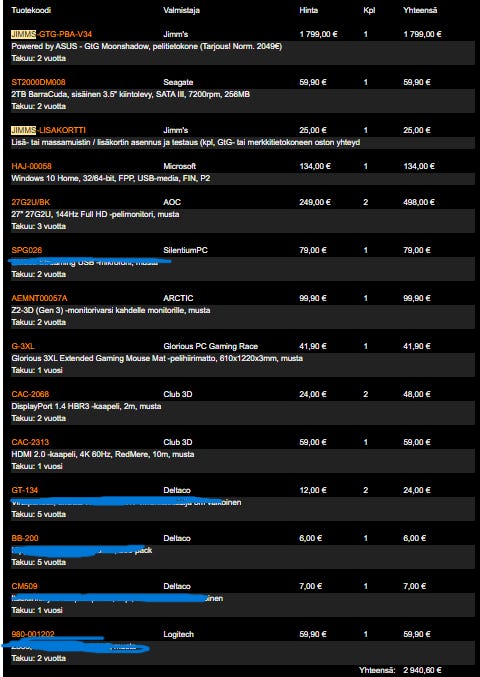Click the AEMNT00057A ARCTIC product code
Image resolution: width=480 pixels, height=677 pixels.
tap(39, 298)
